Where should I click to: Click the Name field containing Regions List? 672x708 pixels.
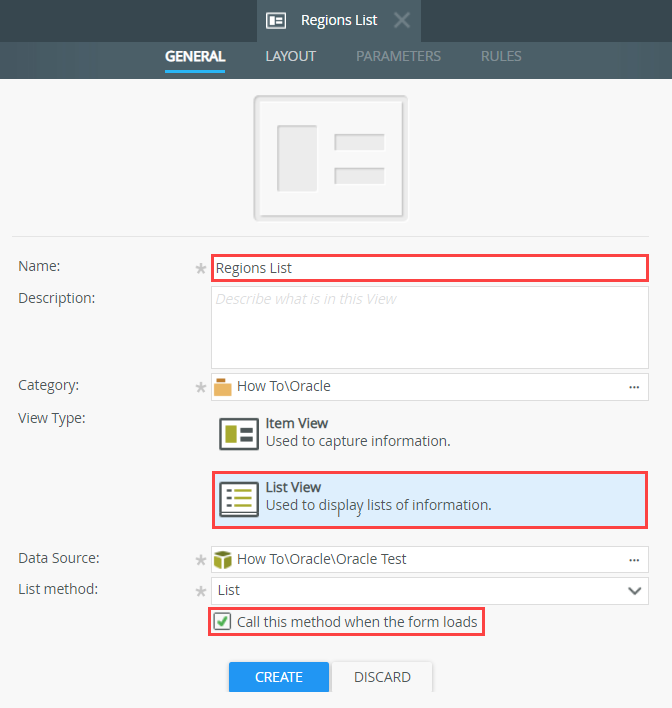coord(430,268)
